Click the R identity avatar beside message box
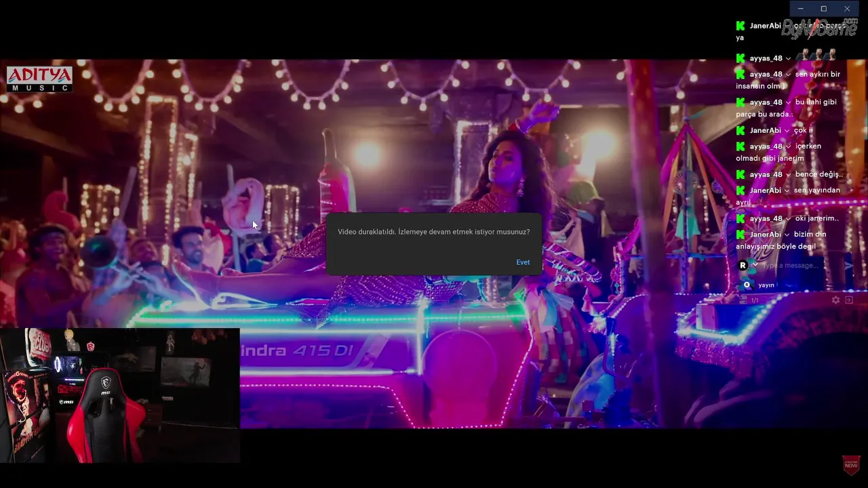The height and width of the screenshot is (488, 868). (743, 266)
